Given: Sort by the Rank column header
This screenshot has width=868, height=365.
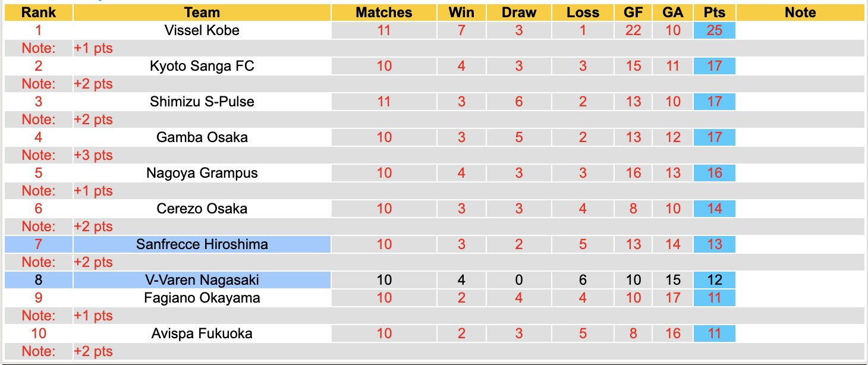Looking at the screenshot, I should coord(39,12).
